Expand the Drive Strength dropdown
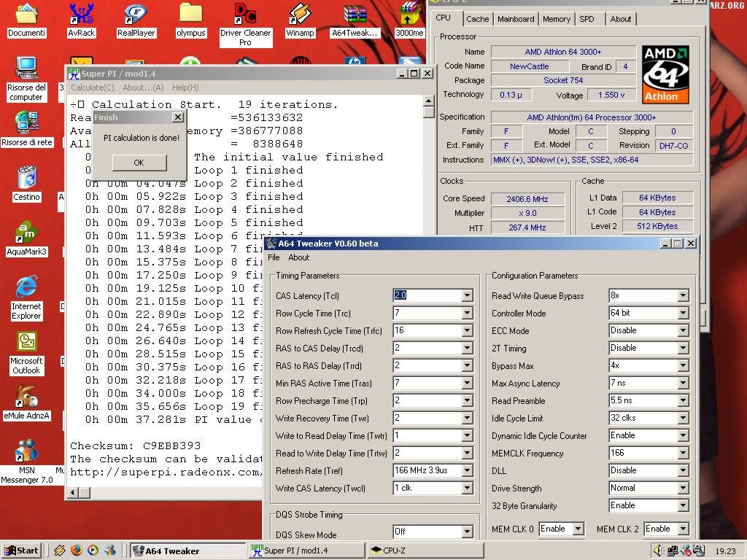This screenshot has width=747, height=560. (x=683, y=489)
